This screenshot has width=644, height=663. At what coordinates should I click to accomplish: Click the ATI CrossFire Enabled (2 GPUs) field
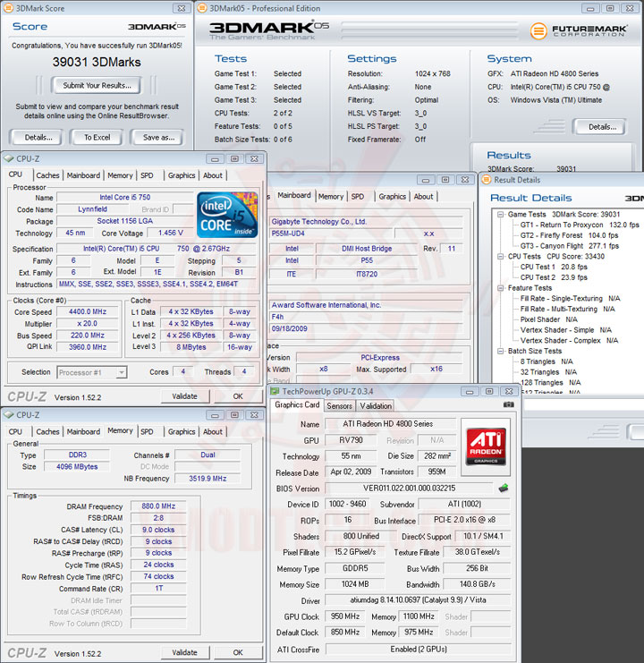(419, 649)
